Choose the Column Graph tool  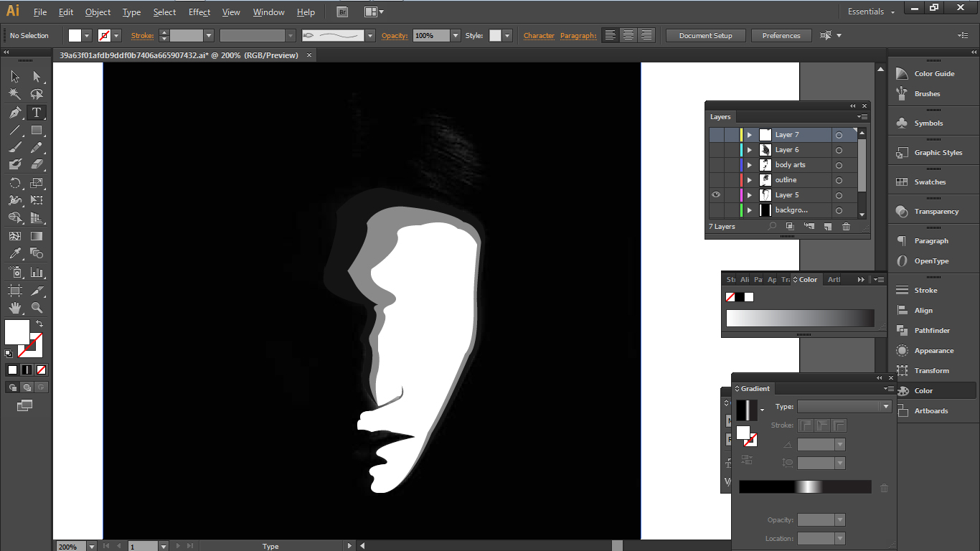pyautogui.click(x=37, y=272)
